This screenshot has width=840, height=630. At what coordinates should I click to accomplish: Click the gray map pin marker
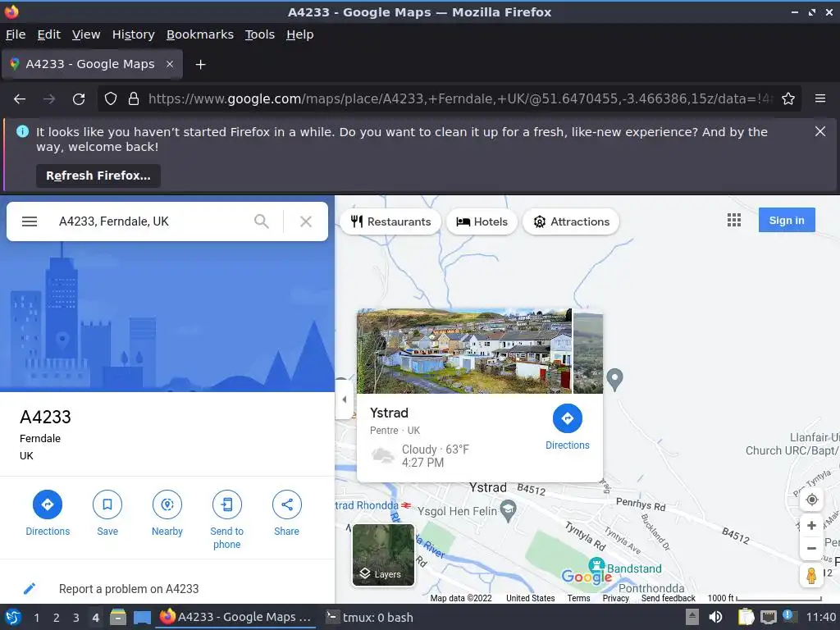pyautogui.click(x=615, y=379)
